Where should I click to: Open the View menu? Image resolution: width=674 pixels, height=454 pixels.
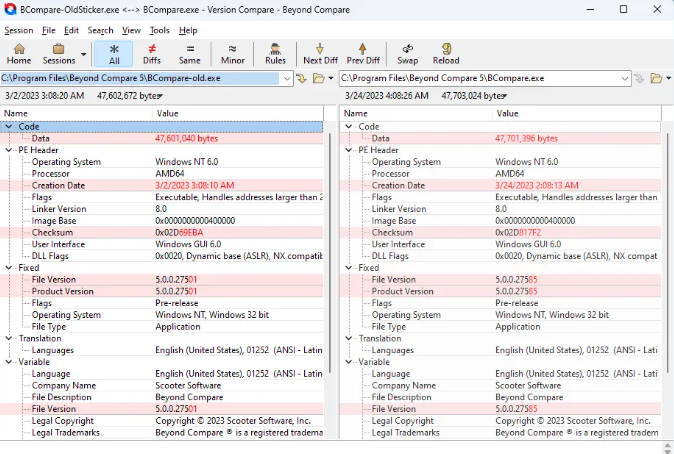[131, 31]
